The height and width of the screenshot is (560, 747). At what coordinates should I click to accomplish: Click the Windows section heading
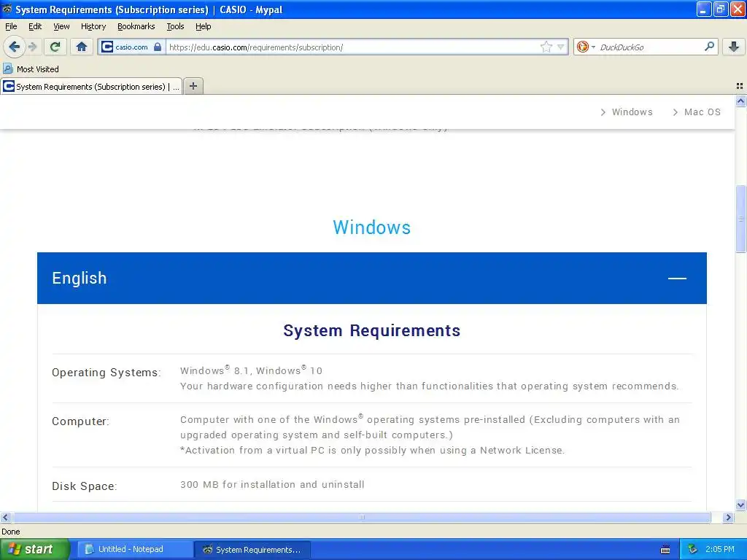click(x=371, y=227)
